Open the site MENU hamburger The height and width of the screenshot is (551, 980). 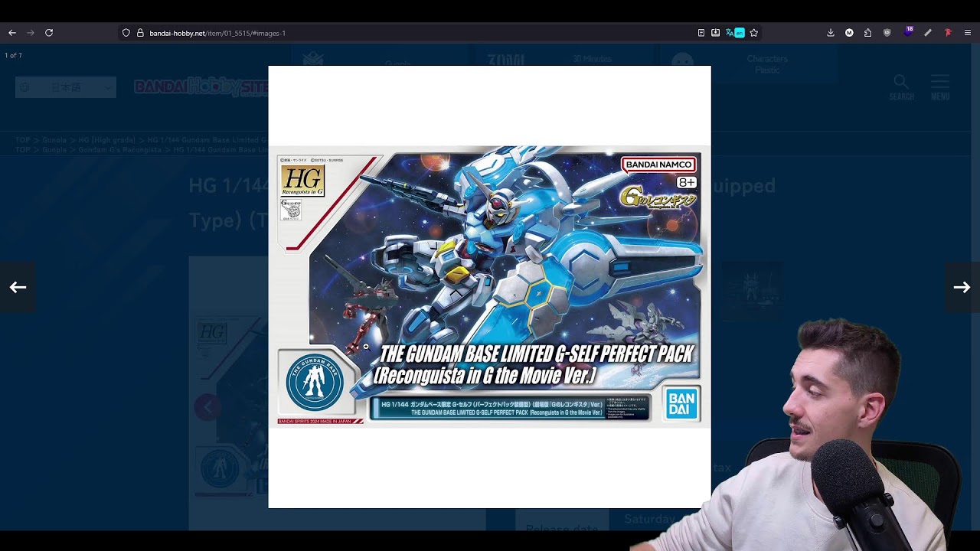point(940,87)
